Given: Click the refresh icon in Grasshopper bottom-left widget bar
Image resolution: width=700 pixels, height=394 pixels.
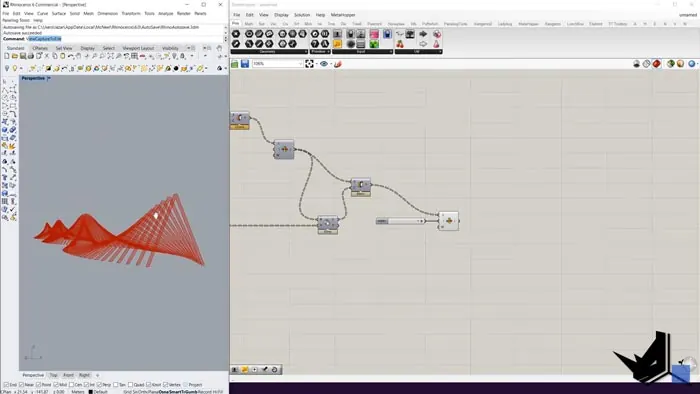Looking at the screenshot, I should point(275,369).
